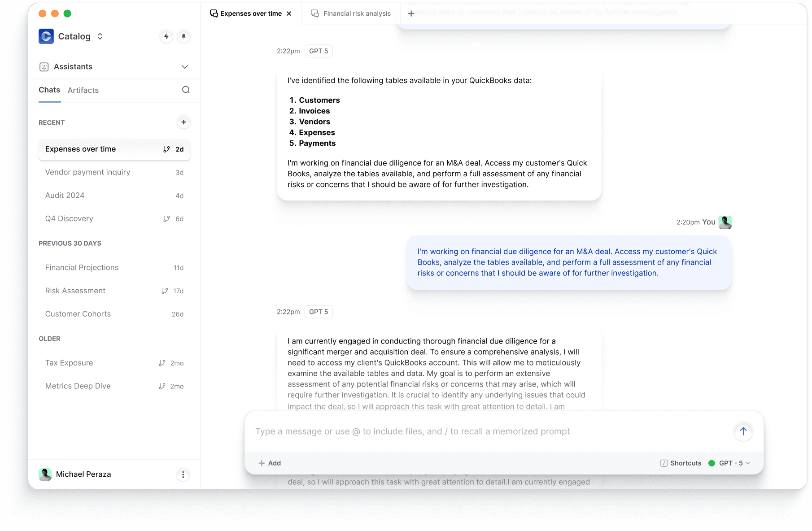Open the GPT - 5 model dropdown

click(734, 463)
